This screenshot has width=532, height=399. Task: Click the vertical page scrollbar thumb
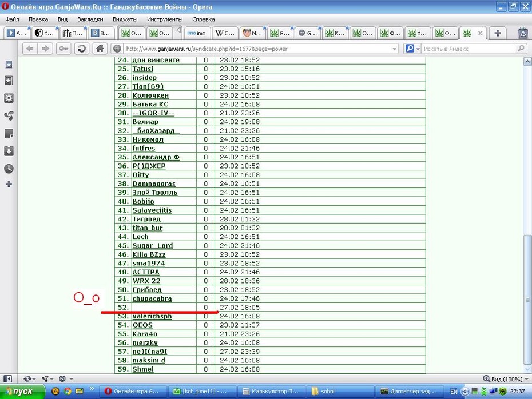[x=527, y=300]
